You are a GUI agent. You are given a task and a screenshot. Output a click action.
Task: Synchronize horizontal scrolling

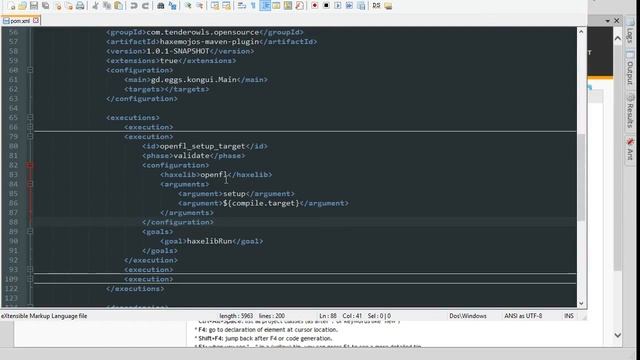point(226,6)
